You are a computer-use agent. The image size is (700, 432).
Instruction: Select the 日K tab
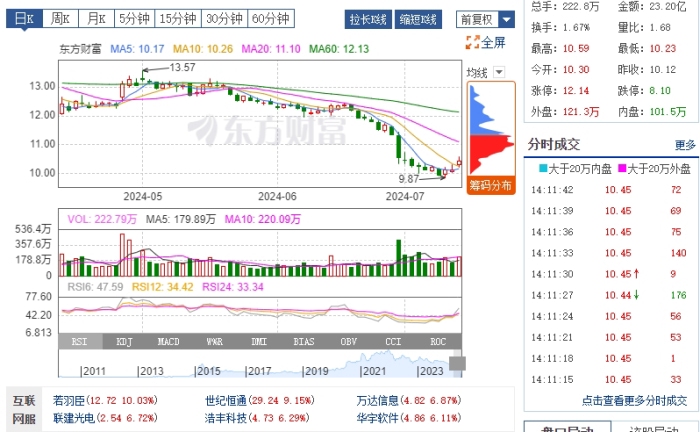point(24,19)
